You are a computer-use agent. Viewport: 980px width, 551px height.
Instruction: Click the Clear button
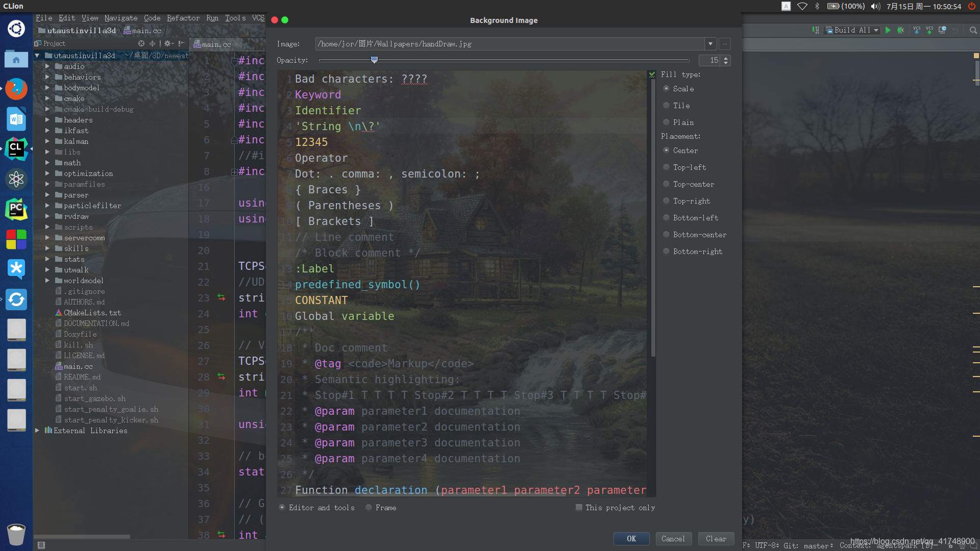[716, 539]
